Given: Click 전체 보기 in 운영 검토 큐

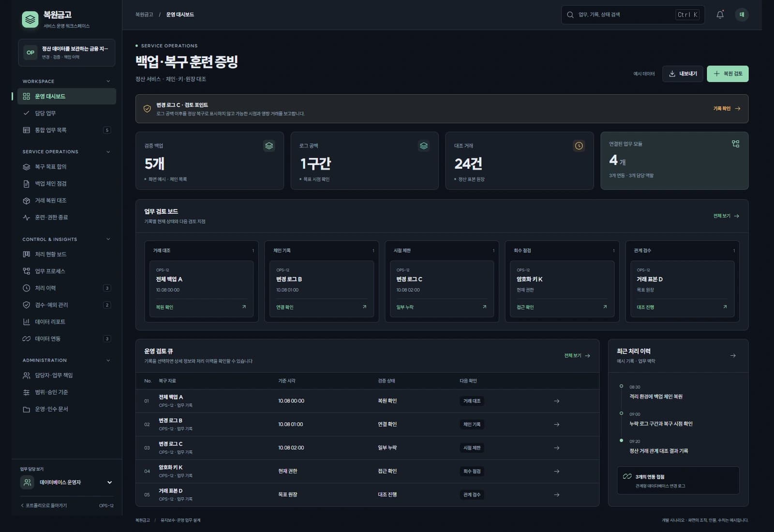Looking at the screenshot, I should tap(577, 355).
